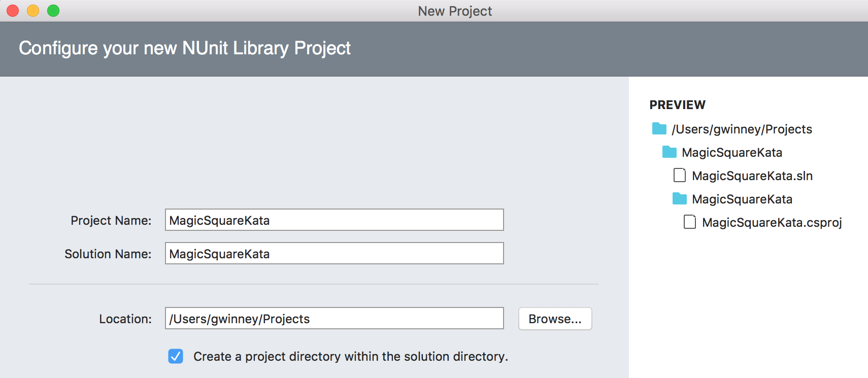Click the MagicSquareKata.sln file icon
Image resolution: width=868 pixels, height=378 pixels.
[679, 176]
